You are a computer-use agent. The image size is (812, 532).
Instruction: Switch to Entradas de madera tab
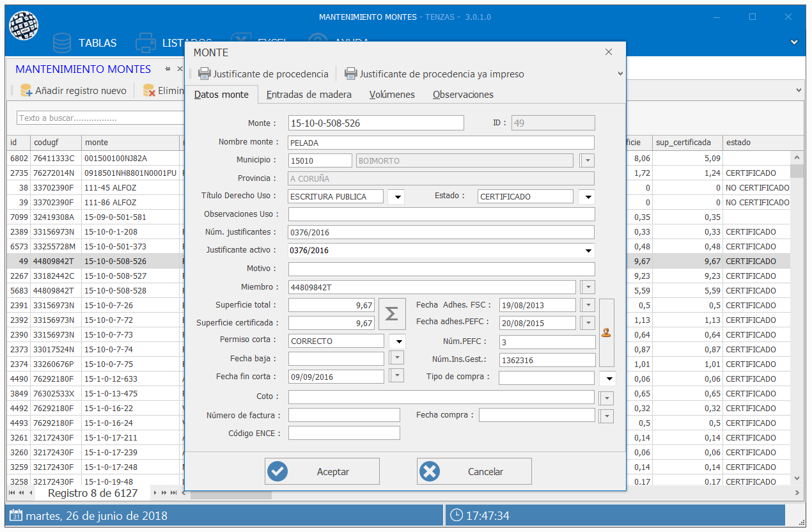(309, 95)
